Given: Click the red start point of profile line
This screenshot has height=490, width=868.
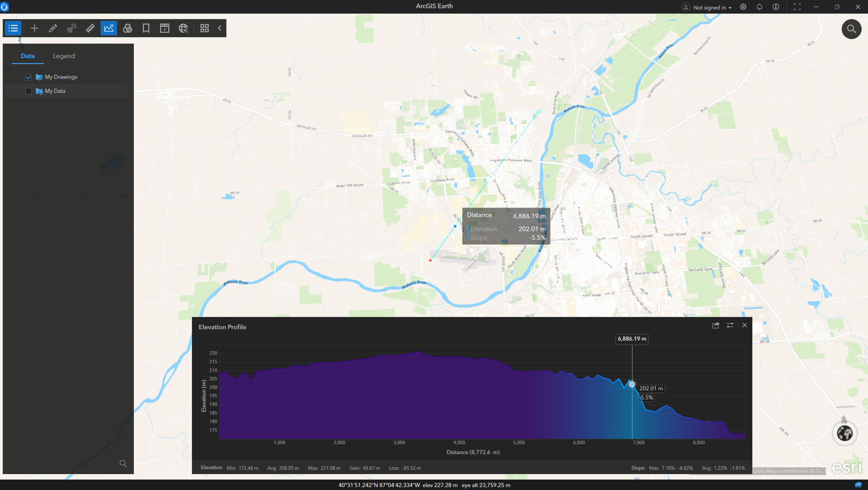Looking at the screenshot, I should (x=430, y=260).
